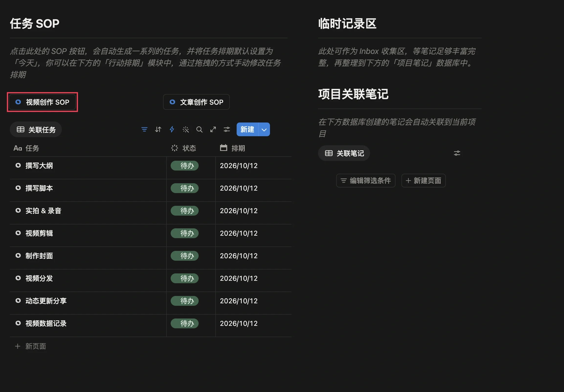Open the 动态更新分享 task
Viewport: 564px width, 392px height.
pyautogui.click(x=46, y=301)
